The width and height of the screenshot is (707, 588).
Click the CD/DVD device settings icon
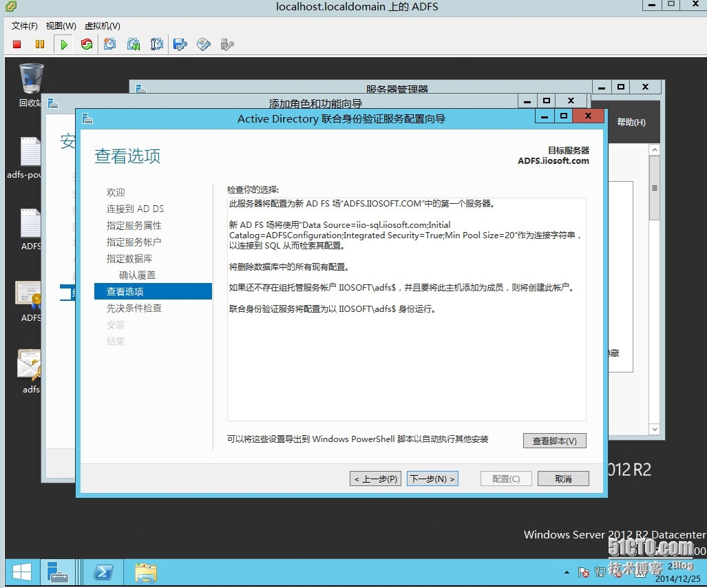tap(204, 44)
